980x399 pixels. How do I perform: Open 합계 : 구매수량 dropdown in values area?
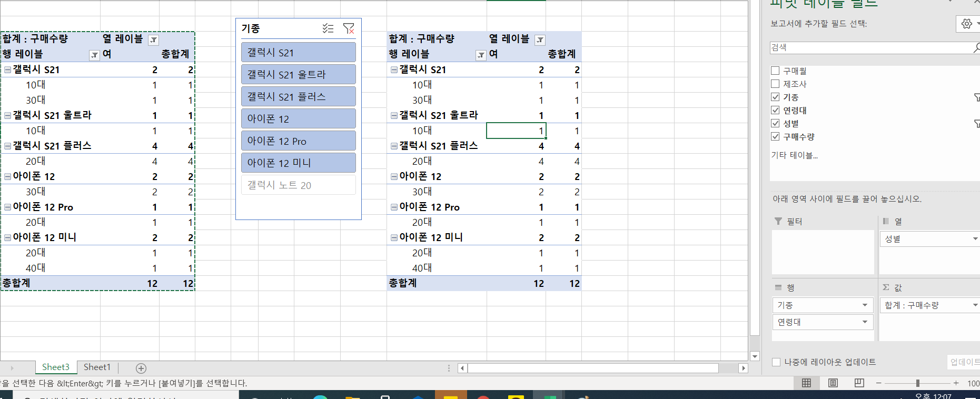(975, 305)
